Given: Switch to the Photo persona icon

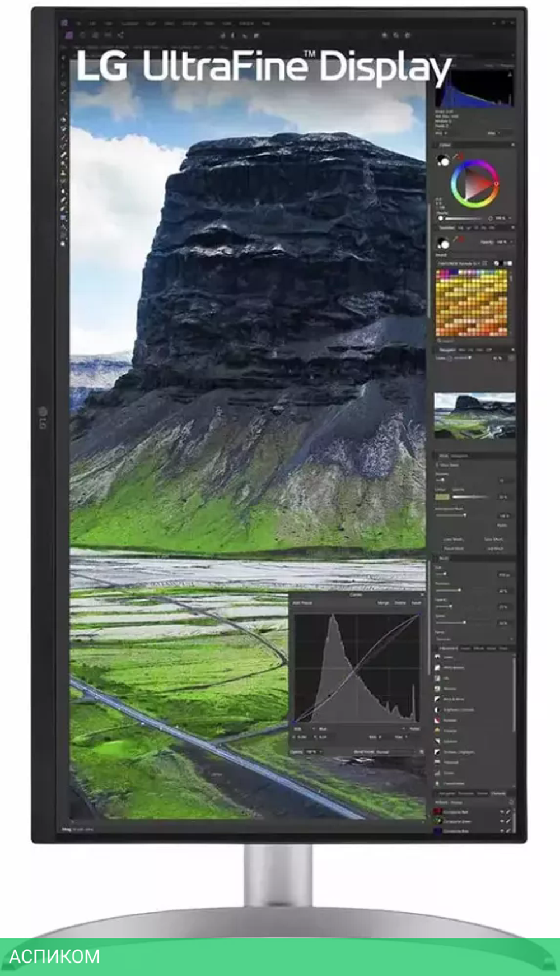Looking at the screenshot, I should (69, 35).
